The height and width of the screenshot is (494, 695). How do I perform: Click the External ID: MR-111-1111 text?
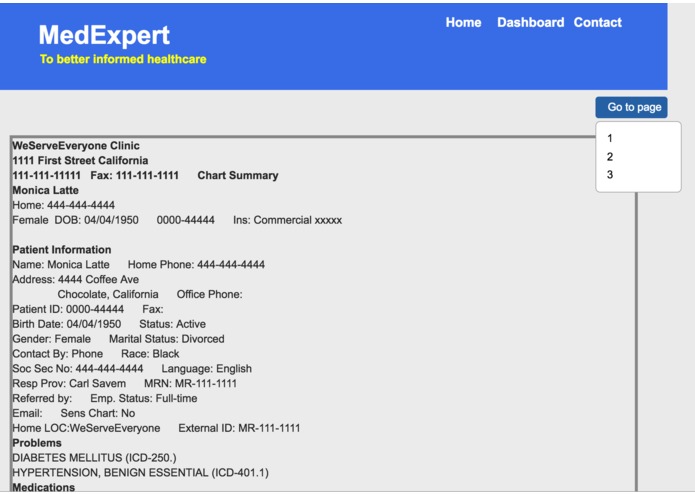click(x=239, y=428)
